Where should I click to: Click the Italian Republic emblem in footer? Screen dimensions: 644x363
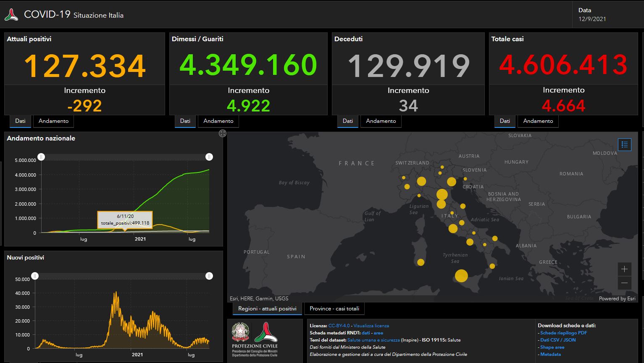click(x=240, y=332)
